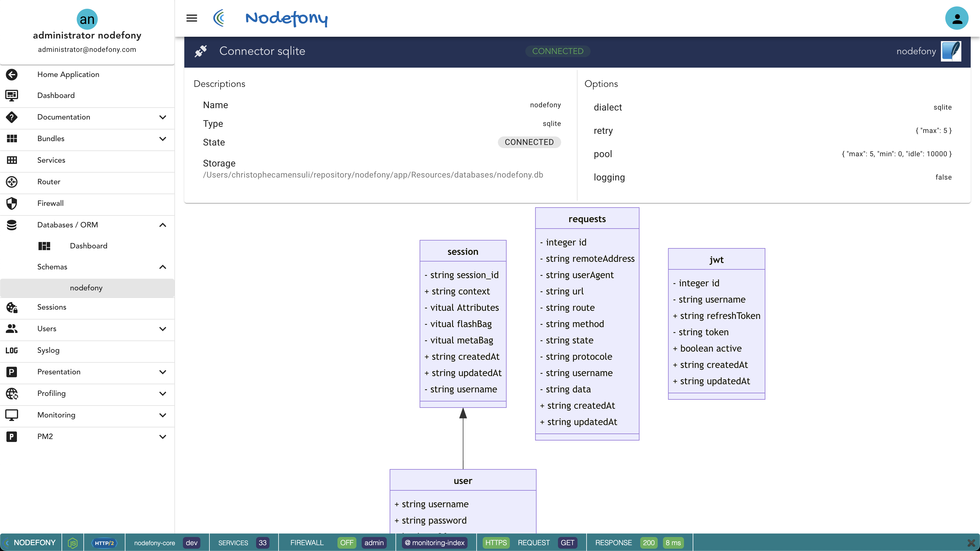Click the Nodefony logo link
Viewport: 980px width, 551px height.
point(286,18)
